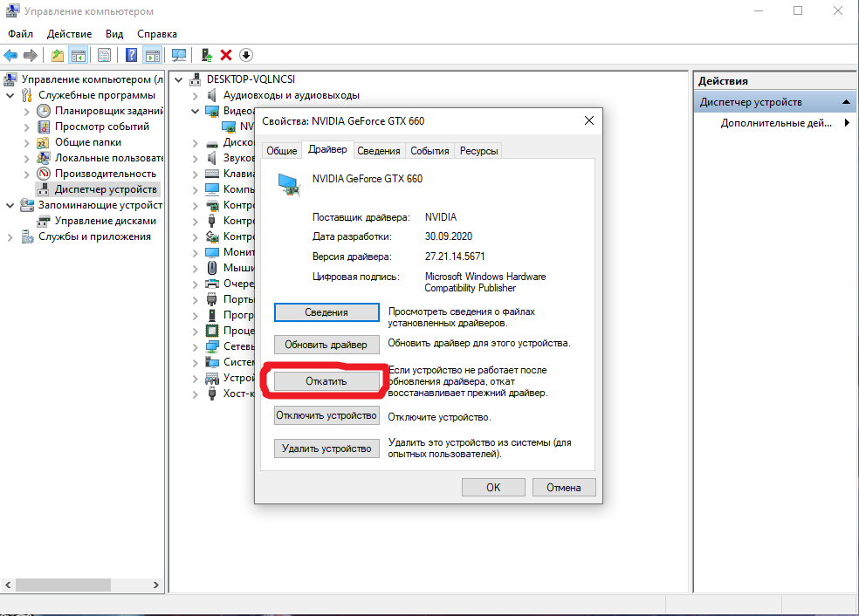
Task: Click the Сведения driver details button
Action: click(x=326, y=312)
